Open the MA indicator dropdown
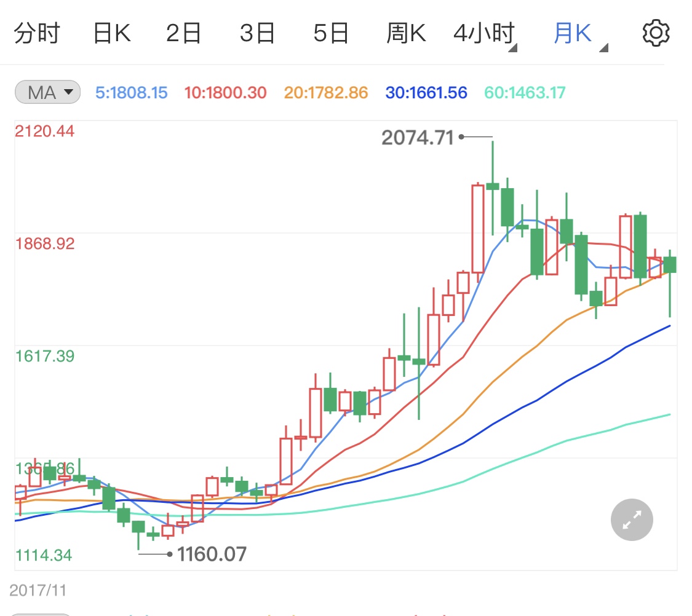The height and width of the screenshot is (616, 692). pyautogui.click(x=47, y=92)
